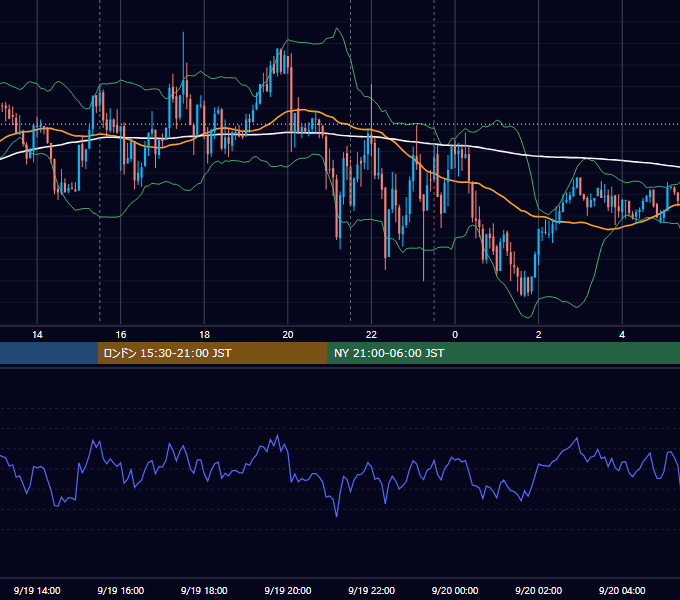The image size is (680, 600).
Task: Click the 9/20 04:00 date label
Action: [x=622, y=590]
